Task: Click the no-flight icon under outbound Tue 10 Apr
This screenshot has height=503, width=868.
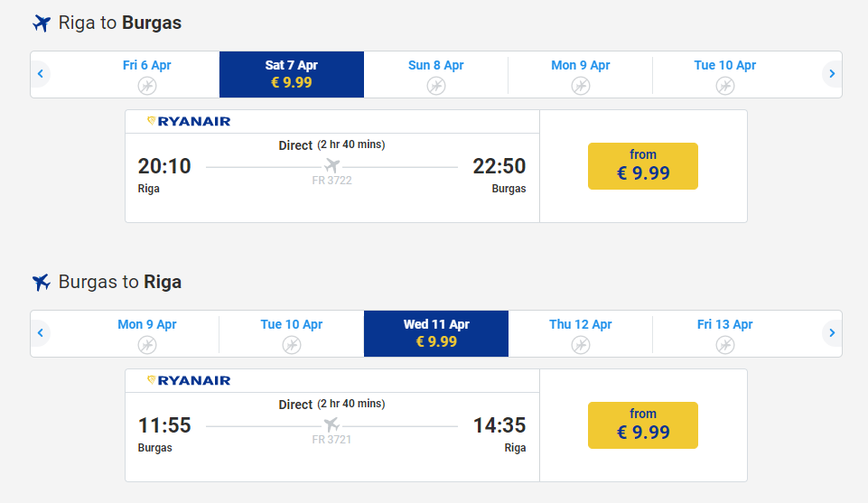Action: point(724,86)
